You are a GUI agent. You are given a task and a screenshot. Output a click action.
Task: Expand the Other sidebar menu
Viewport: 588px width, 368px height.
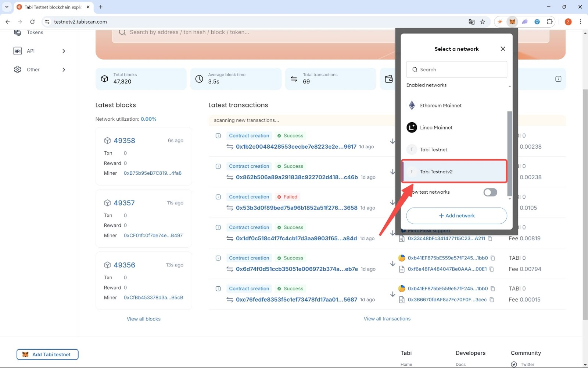64,70
